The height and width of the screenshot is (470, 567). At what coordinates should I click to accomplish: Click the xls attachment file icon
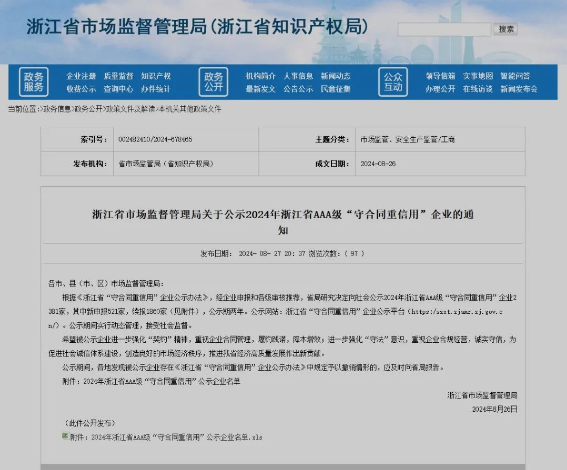pos(65,436)
